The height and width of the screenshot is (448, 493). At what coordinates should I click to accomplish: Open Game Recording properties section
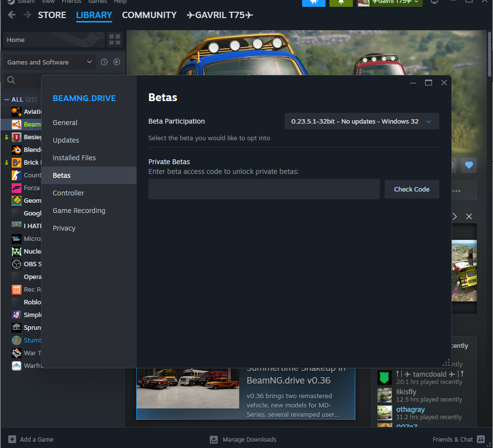pyautogui.click(x=89, y=211)
